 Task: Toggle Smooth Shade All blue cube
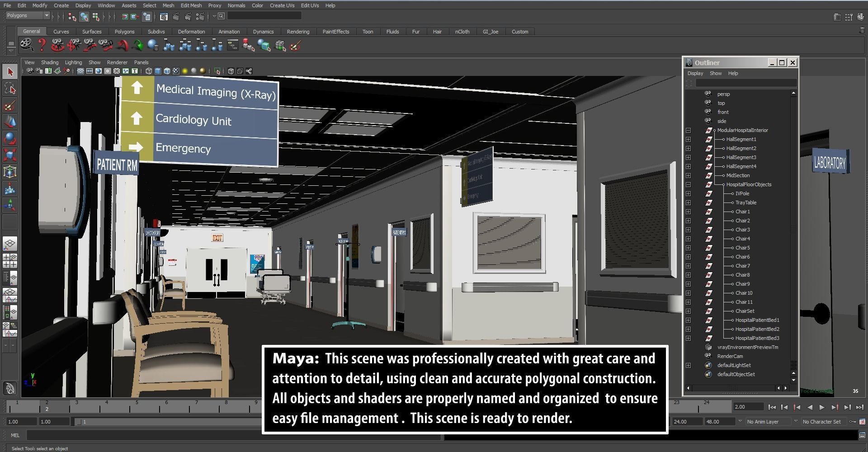(x=158, y=71)
